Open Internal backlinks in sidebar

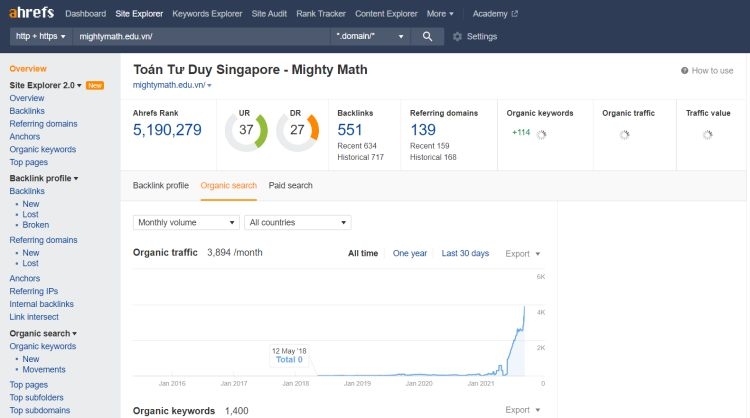[42, 304]
